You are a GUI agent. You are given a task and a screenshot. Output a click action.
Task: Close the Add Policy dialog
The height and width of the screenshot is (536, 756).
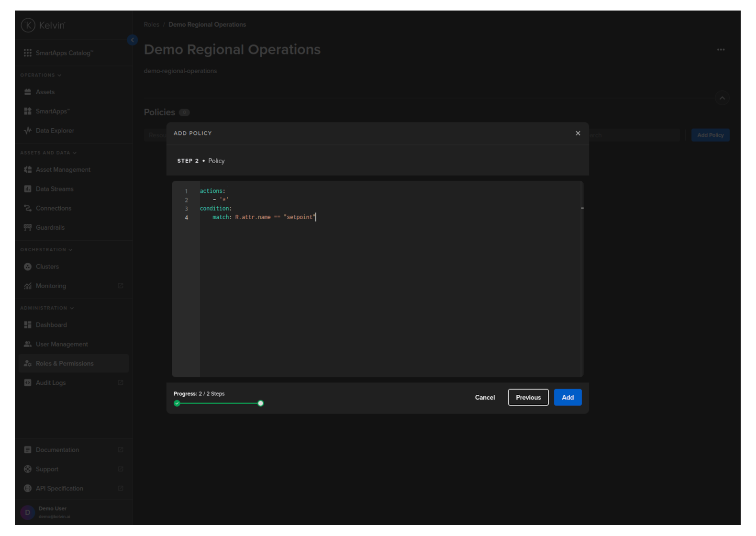tap(578, 133)
